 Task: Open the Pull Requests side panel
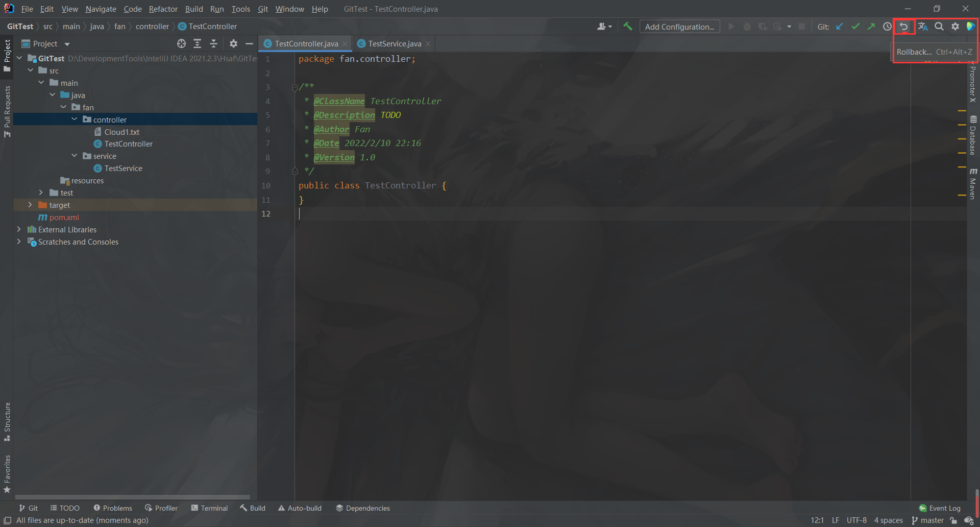(7, 111)
